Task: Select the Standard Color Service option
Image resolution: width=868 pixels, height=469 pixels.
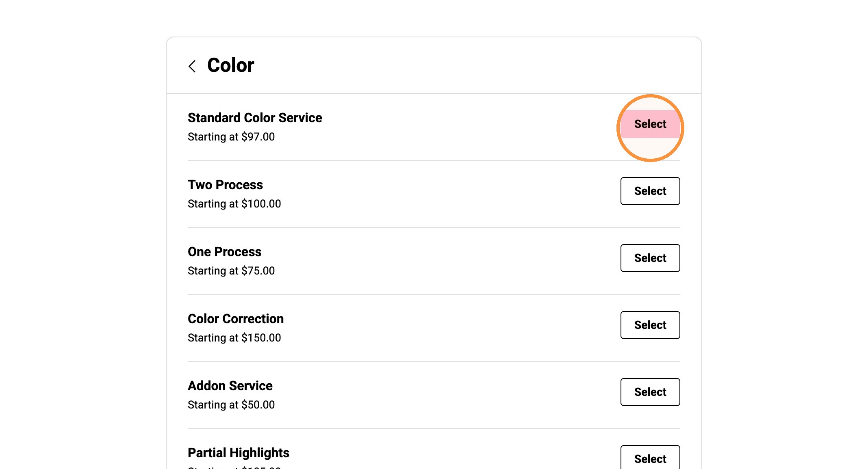Action: coord(650,124)
